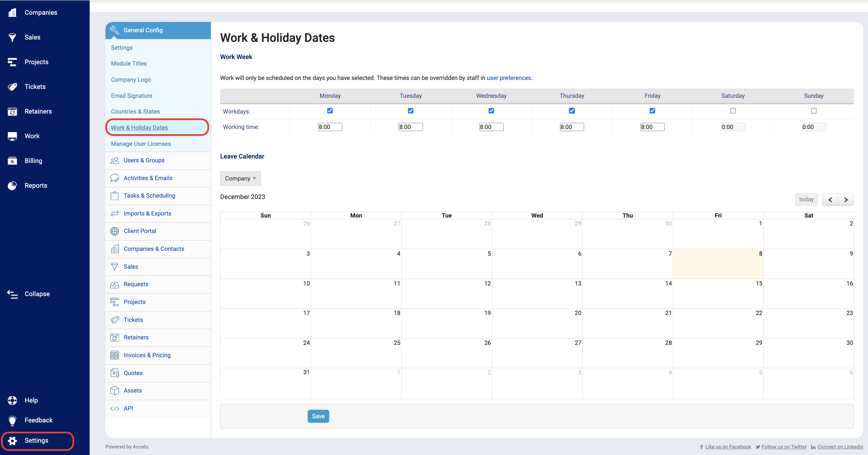The height and width of the screenshot is (455, 868).
Task: Collapse the sidebar using the Collapse icon
Action: (x=12, y=294)
